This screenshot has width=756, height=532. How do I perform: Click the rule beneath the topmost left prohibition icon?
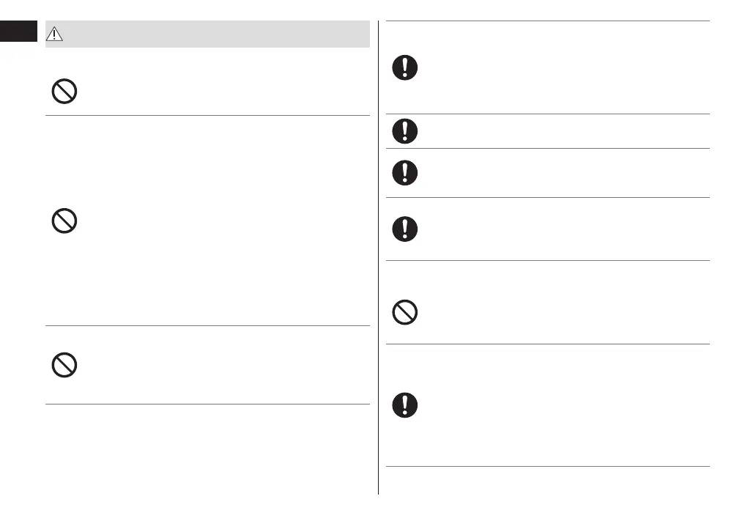[x=207, y=115]
